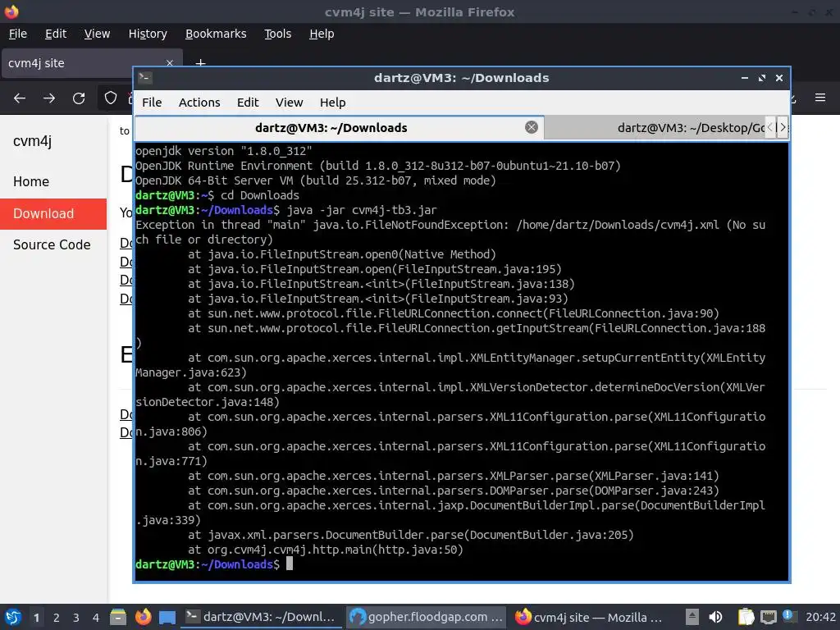
Task: Activate the gopher.floodgap.com taskbar window
Action: pyautogui.click(x=426, y=617)
